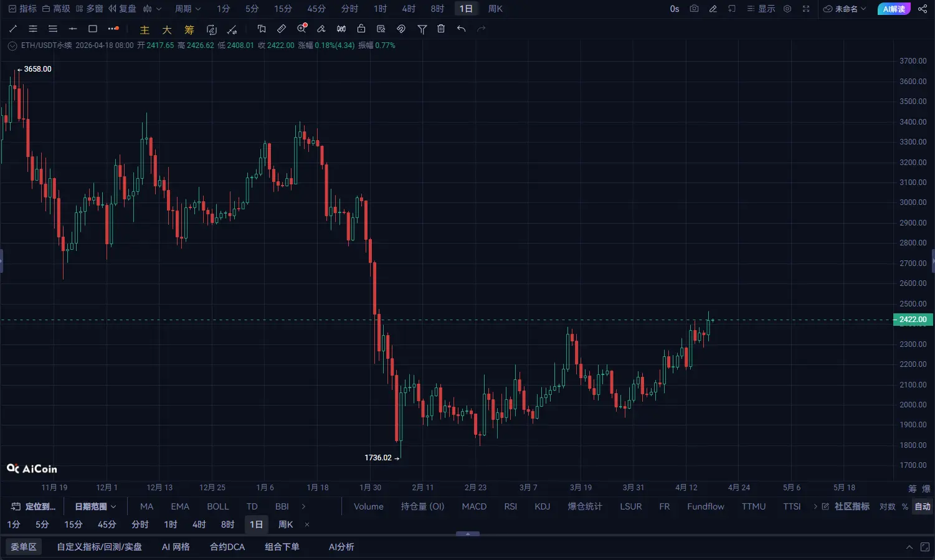Select the eraser tool
Screen dimensions: 935x560
(321, 29)
